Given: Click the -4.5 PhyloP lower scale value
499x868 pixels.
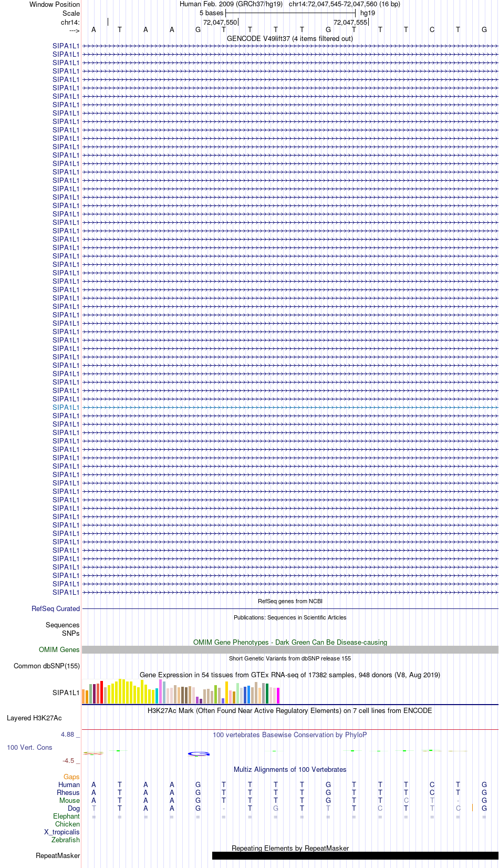Looking at the screenshot, I should [71, 760].
